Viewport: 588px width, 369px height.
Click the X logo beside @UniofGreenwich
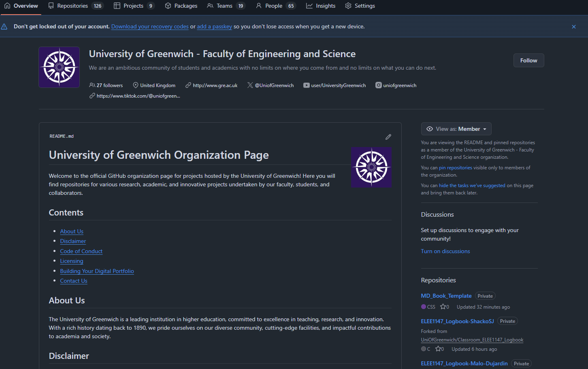click(x=250, y=85)
